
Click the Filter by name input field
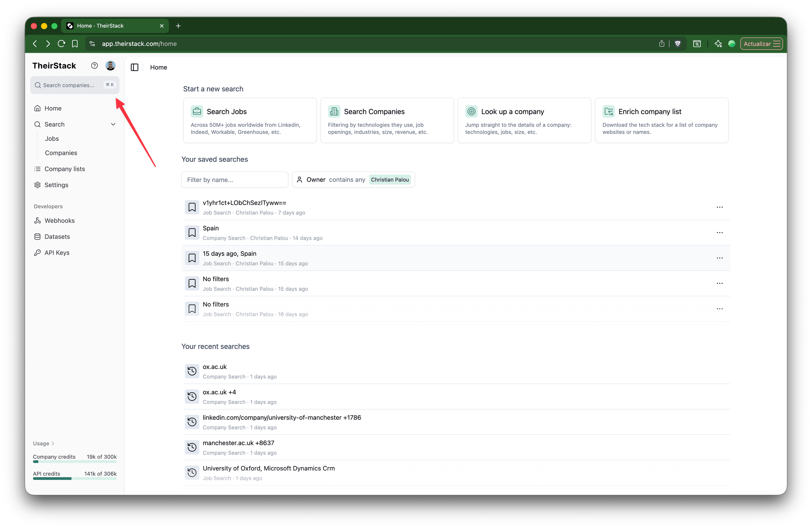click(x=235, y=180)
